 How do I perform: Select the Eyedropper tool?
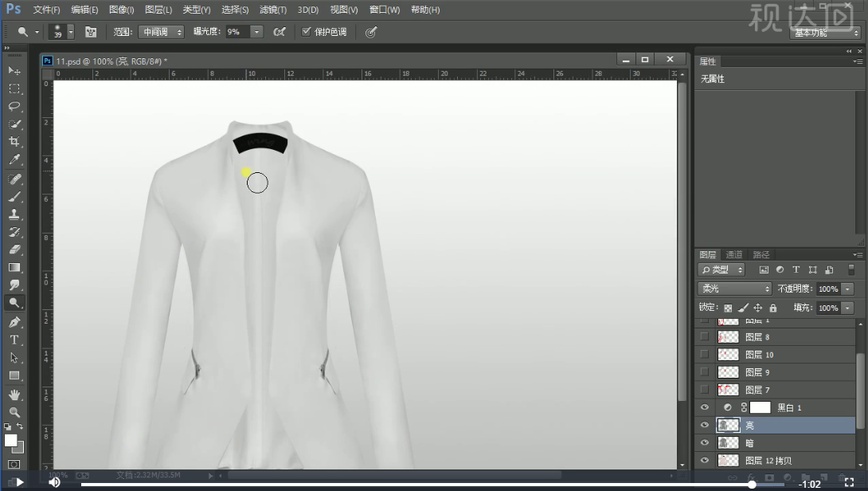coord(14,159)
